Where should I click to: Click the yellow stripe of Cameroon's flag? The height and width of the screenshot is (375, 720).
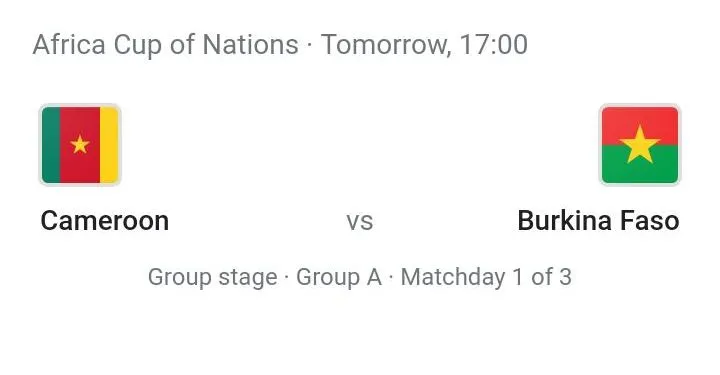[x=109, y=145]
